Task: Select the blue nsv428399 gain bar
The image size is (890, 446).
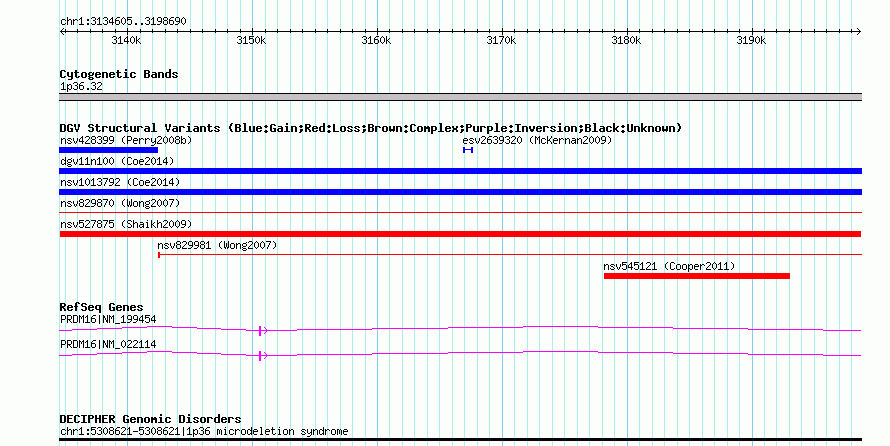Action: point(108,150)
